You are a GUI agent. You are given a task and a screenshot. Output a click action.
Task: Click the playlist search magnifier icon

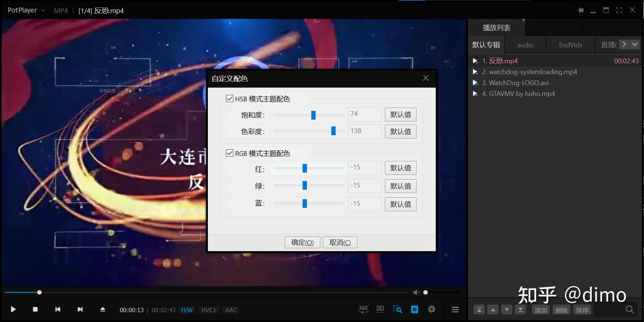(630, 309)
